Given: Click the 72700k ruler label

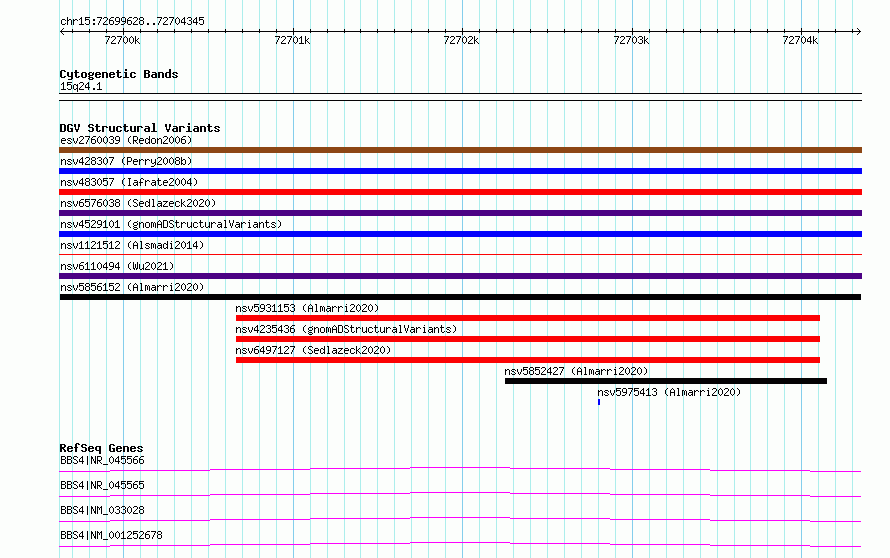Looking at the screenshot, I should coord(122,40).
